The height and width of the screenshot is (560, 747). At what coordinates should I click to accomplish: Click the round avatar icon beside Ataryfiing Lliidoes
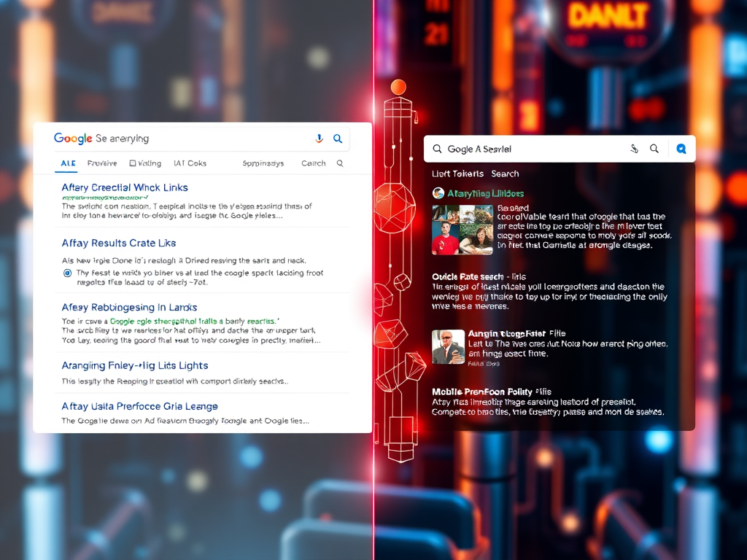click(438, 193)
